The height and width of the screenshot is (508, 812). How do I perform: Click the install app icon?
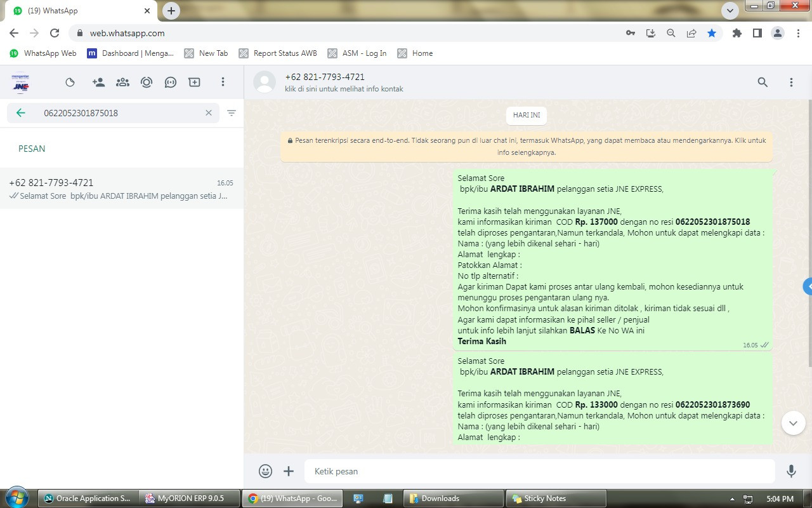[x=651, y=33]
